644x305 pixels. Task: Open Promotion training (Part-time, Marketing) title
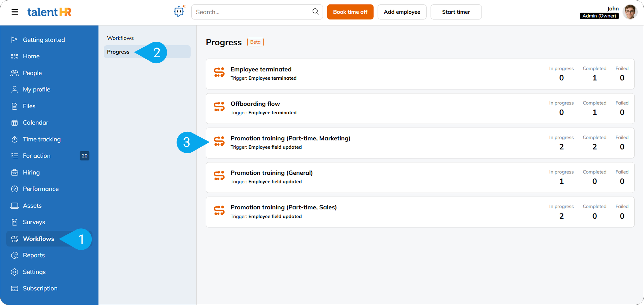point(290,138)
